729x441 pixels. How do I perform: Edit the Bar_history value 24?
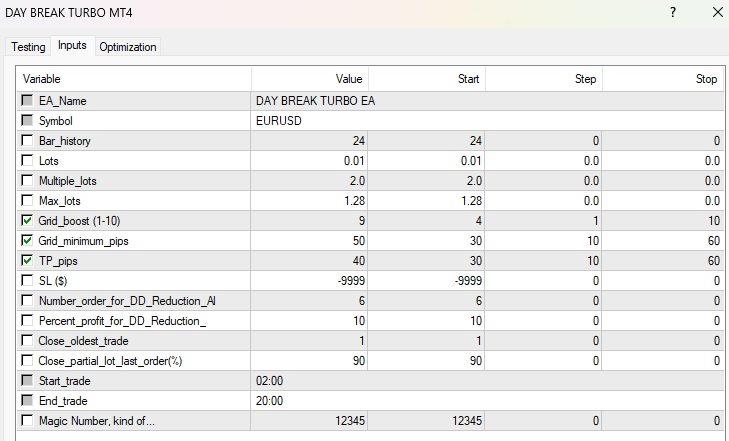point(309,141)
